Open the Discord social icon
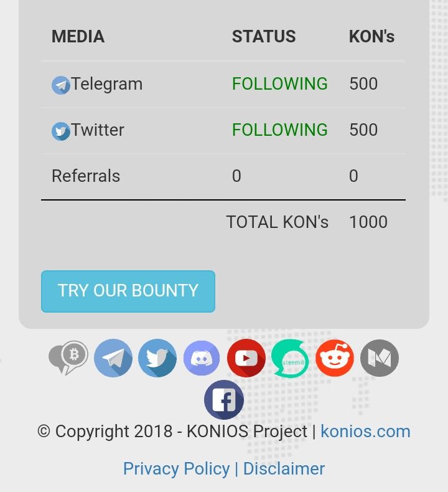The height and width of the screenshot is (492, 448). tap(202, 358)
